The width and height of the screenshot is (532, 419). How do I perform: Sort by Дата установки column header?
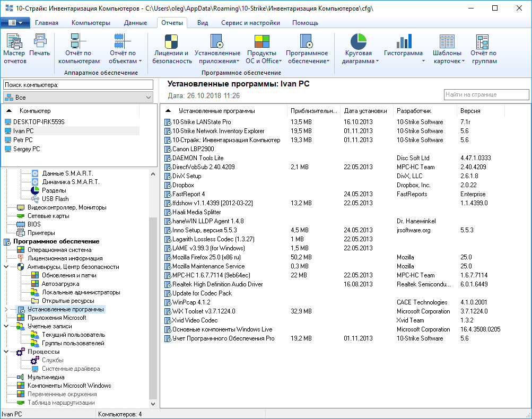click(x=367, y=111)
